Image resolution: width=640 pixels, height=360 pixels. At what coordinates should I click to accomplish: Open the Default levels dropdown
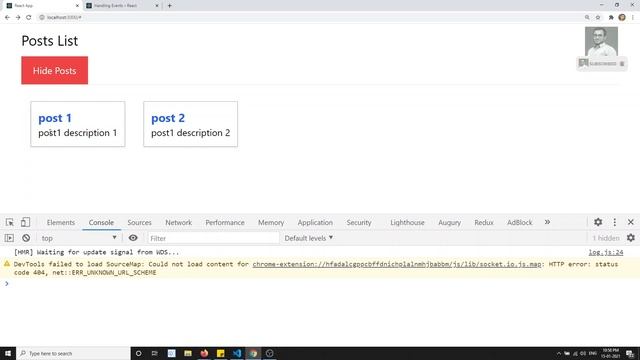point(309,238)
